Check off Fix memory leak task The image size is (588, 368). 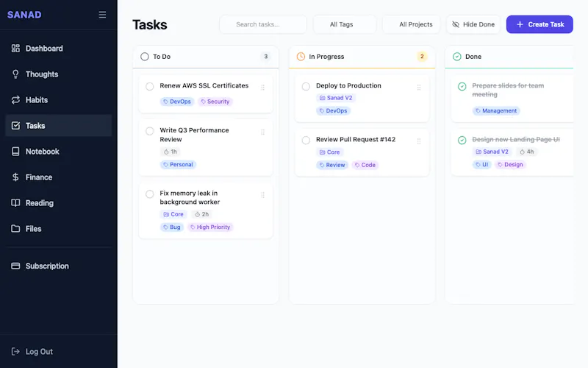150,194
